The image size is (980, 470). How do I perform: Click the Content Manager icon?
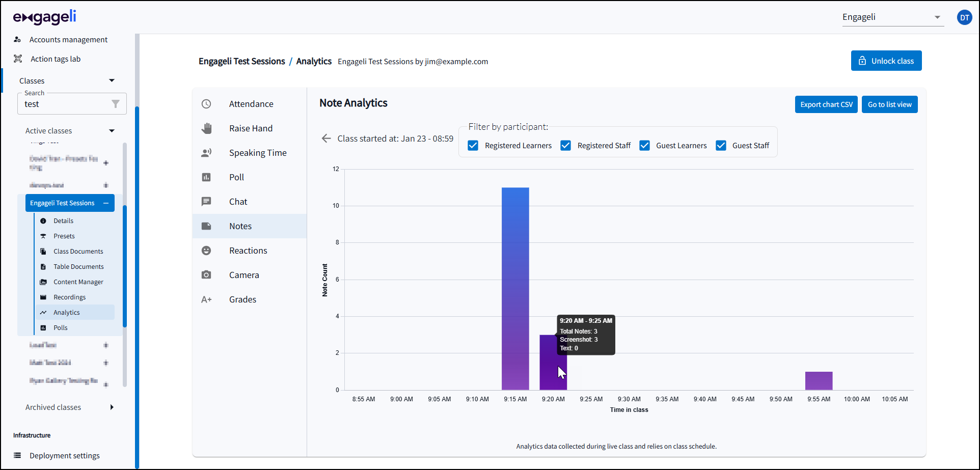click(x=43, y=282)
